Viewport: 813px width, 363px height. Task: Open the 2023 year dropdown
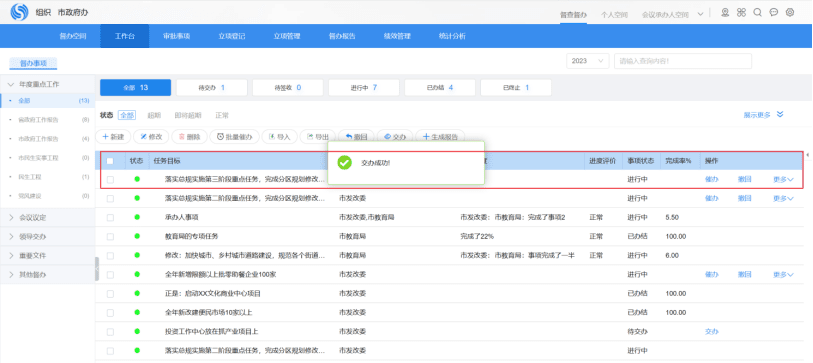pos(587,61)
